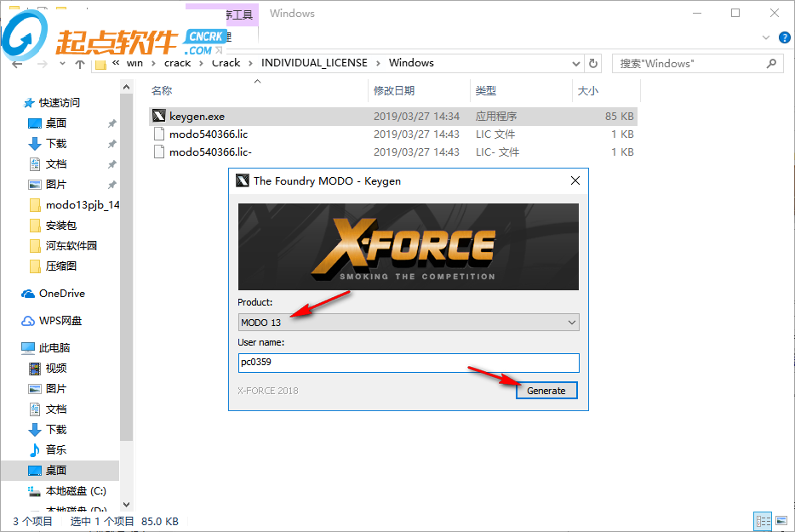Open the 河东软件园 folder in sidebar
The image size is (795, 532).
(71, 245)
